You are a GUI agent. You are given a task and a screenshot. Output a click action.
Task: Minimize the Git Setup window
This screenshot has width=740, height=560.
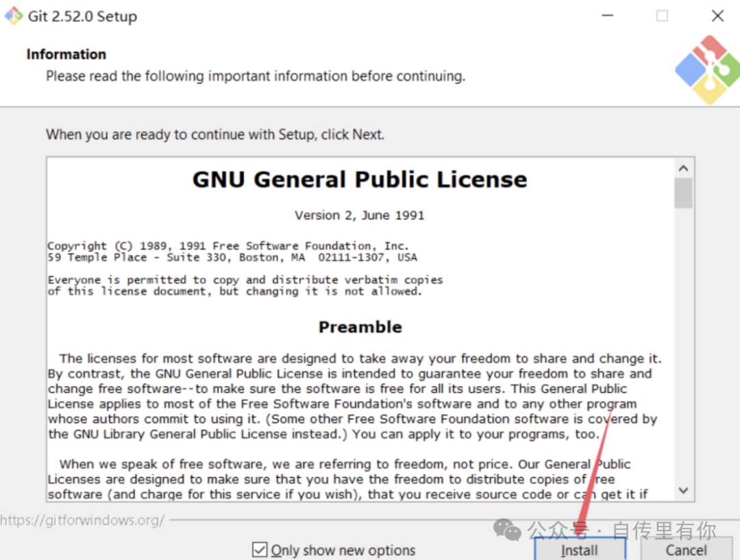(x=607, y=16)
